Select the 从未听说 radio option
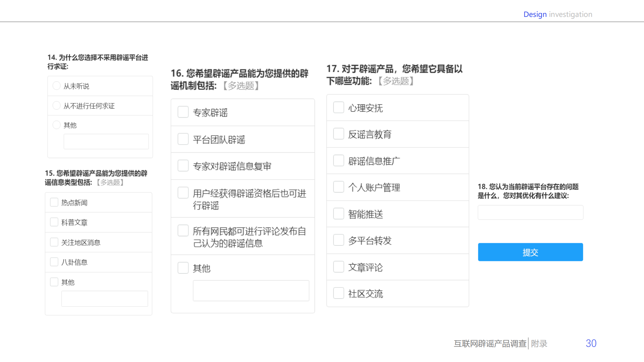The width and height of the screenshot is (644, 362). click(x=56, y=86)
